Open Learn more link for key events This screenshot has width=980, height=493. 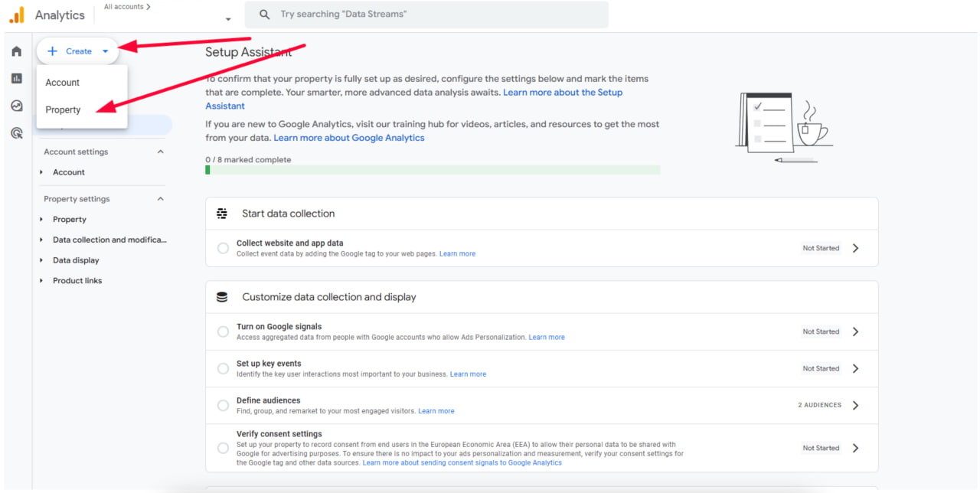click(x=468, y=374)
